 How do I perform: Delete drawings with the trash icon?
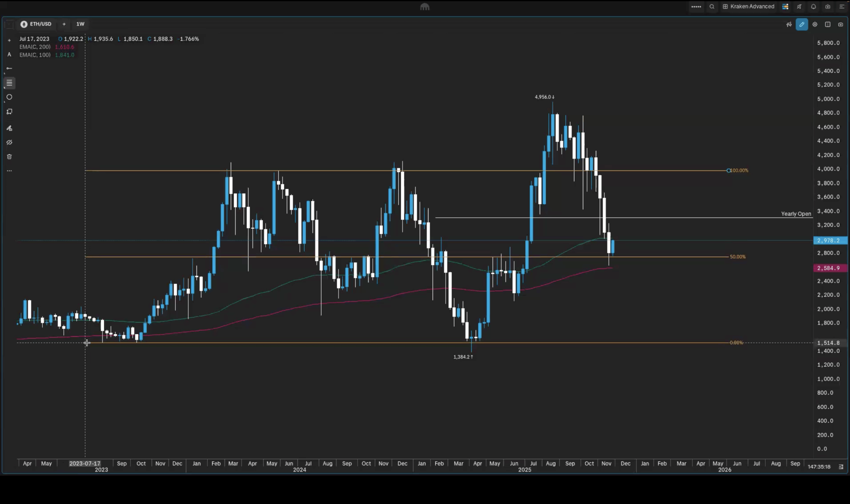[9, 157]
